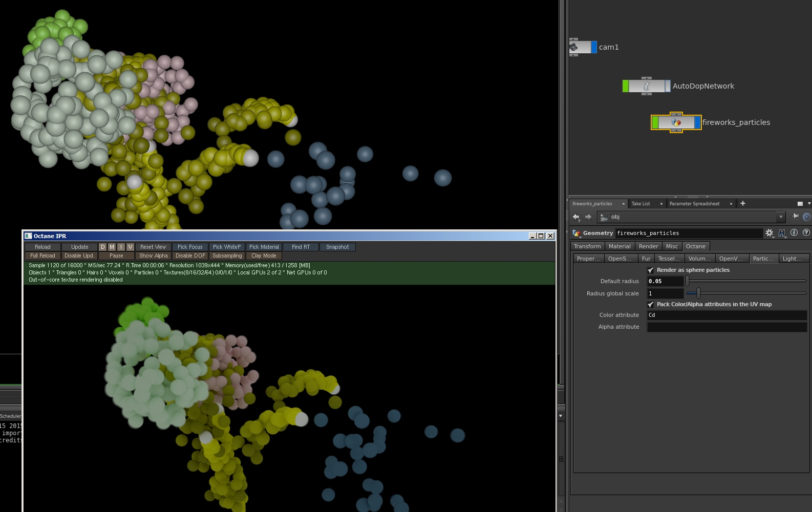Toggle the I button in Octane IPR
The height and width of the screenshot is (512, 812).
[x=121, y=247]
